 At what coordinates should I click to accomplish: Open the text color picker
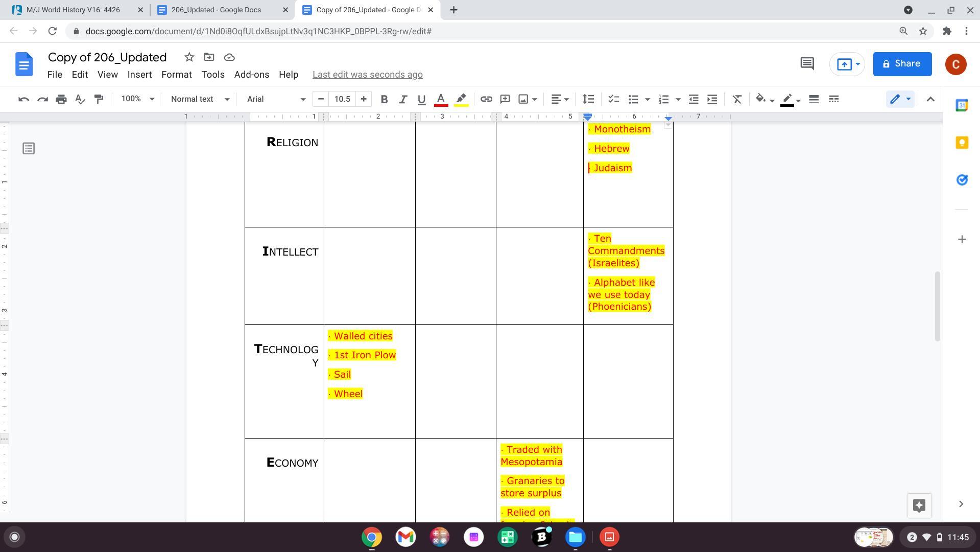(441, 99)
